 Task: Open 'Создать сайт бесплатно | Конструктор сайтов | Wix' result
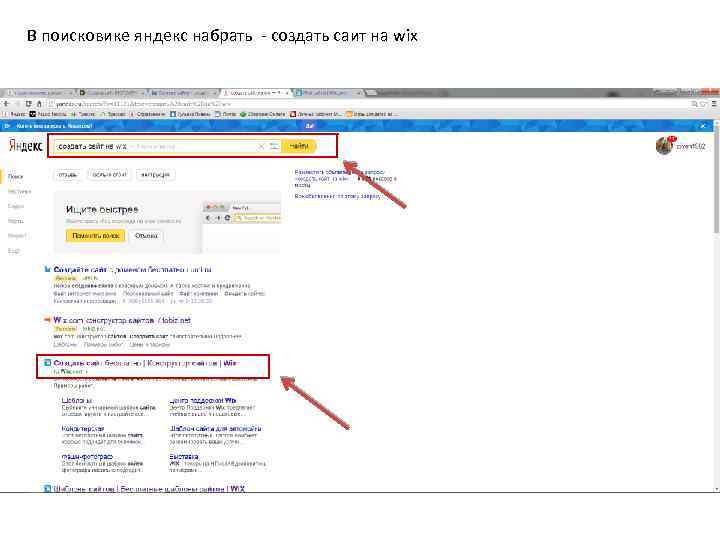tap(145, 363)
